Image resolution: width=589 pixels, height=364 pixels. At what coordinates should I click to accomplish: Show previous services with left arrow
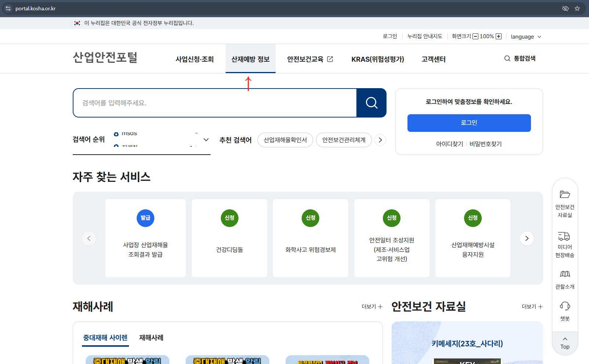(89, 238)
